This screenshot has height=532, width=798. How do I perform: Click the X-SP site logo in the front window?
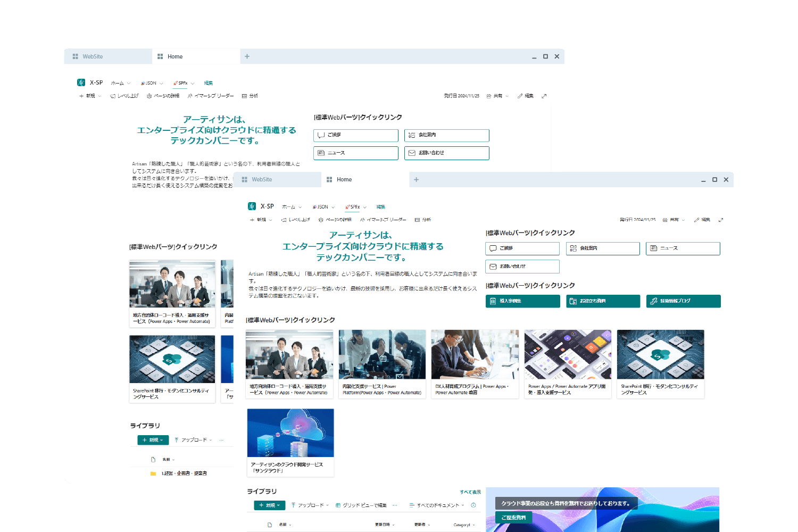coord(252,206)
